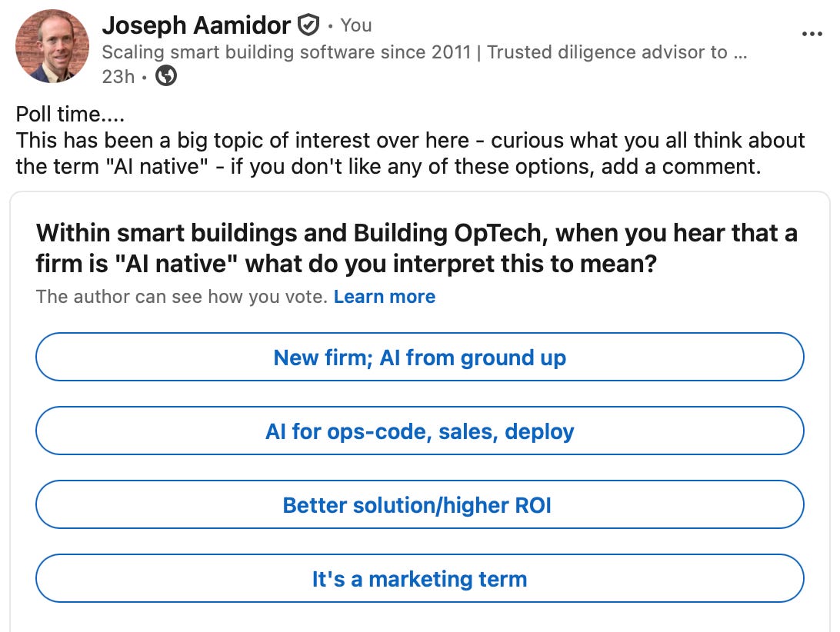The width and height of the screenshot is (840, 632).
Task: Click "The author can see how you vote" notice
Action: point(182,297)
